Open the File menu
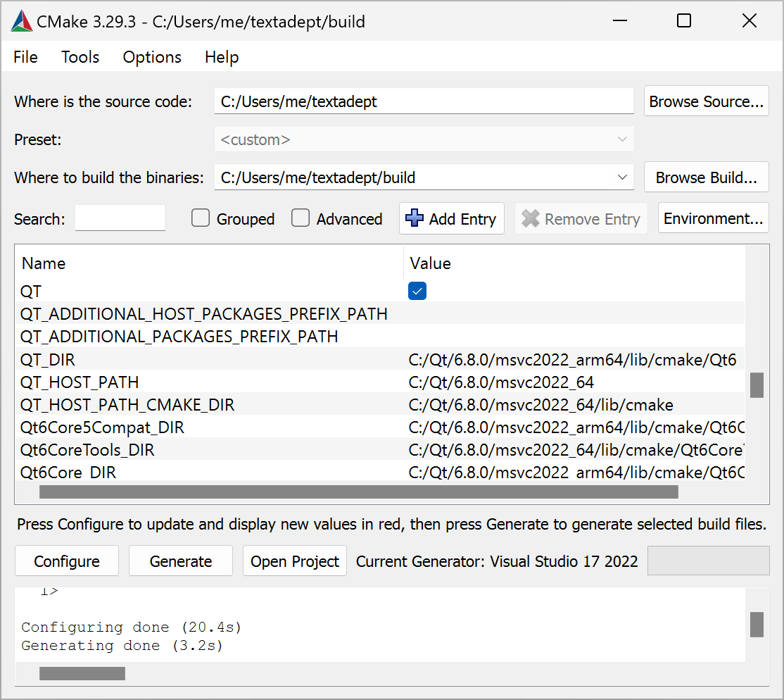This screenshot has width=784, height=700. (x=25, y=57)
